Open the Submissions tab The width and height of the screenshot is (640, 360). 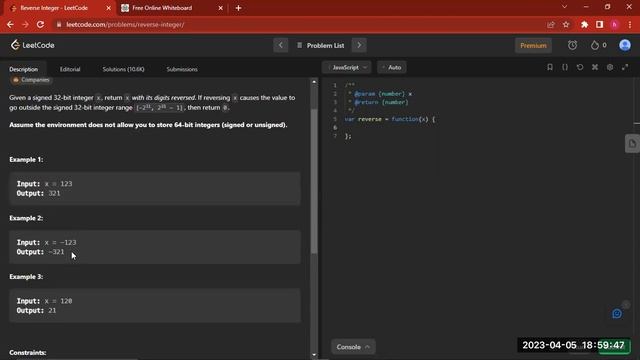[x=182, y=69]
